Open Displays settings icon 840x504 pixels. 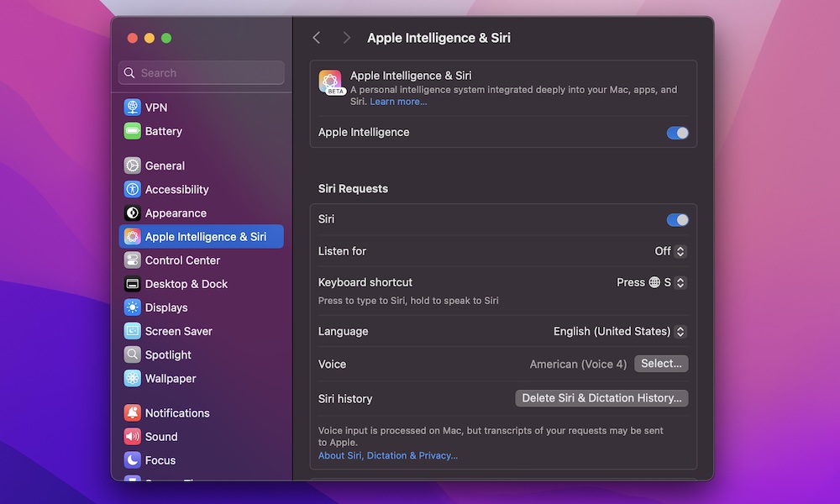click(x=134, y=307)
